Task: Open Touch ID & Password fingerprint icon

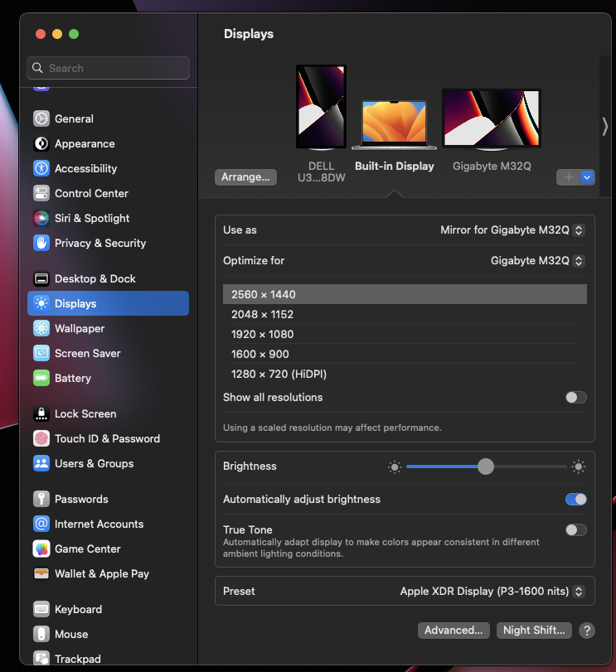Action: pyautogui.click(x=41, y=438)
